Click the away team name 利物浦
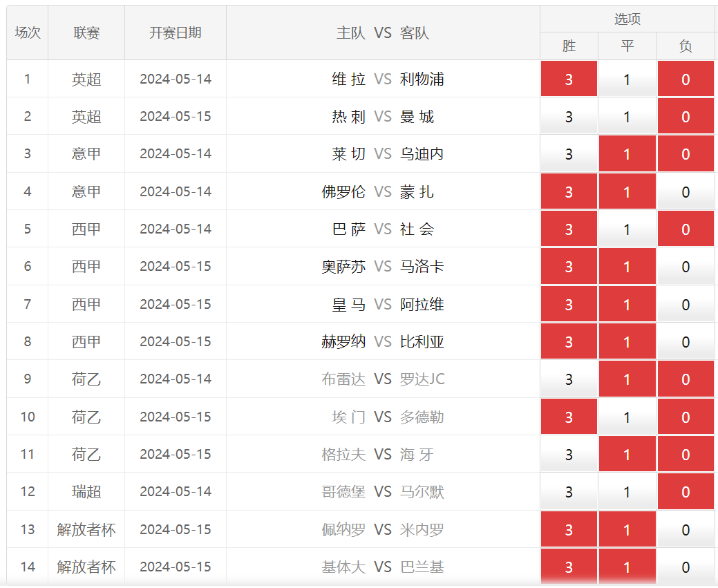This screenshot has width=718, height=588. (x=422, y=79)
